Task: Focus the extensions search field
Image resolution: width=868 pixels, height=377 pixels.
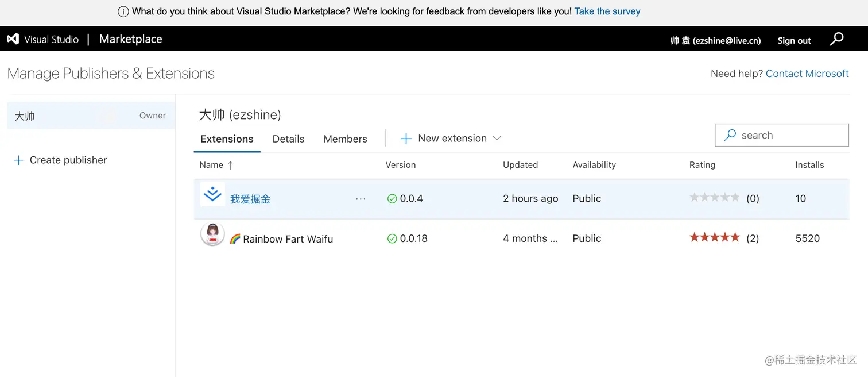Action: coord(782,135)
